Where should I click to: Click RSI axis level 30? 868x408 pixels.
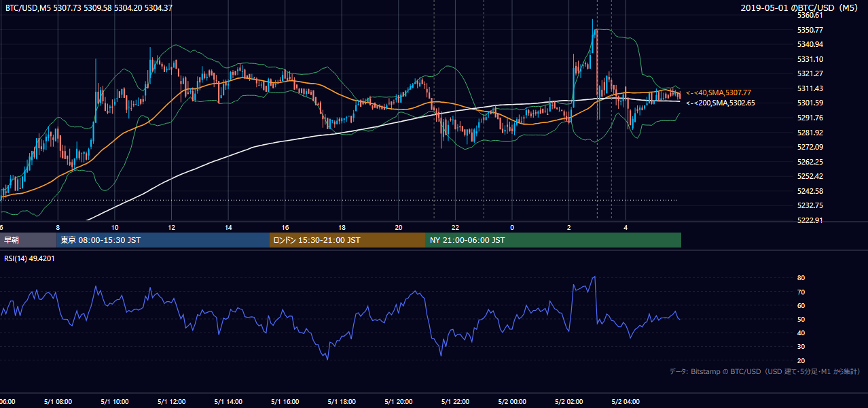point(801,347)
